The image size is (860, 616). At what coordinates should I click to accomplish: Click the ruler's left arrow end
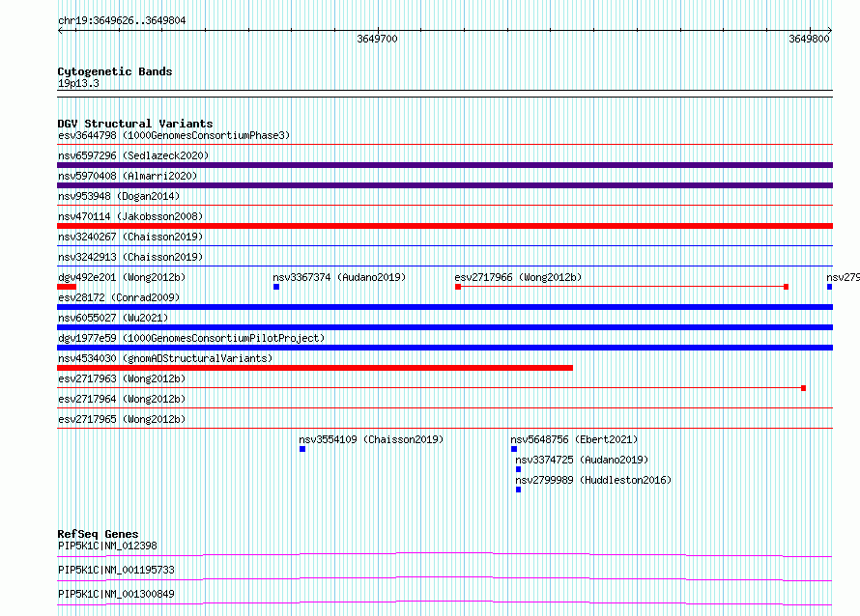(60, 30)
